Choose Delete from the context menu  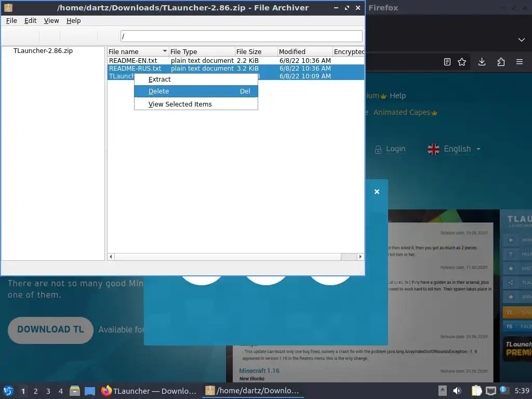coord(196,91)
